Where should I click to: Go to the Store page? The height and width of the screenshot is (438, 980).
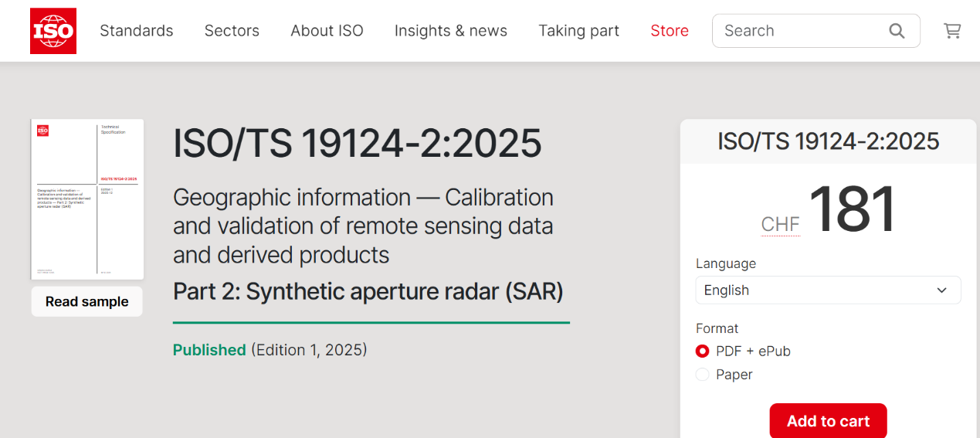point(670,31)
